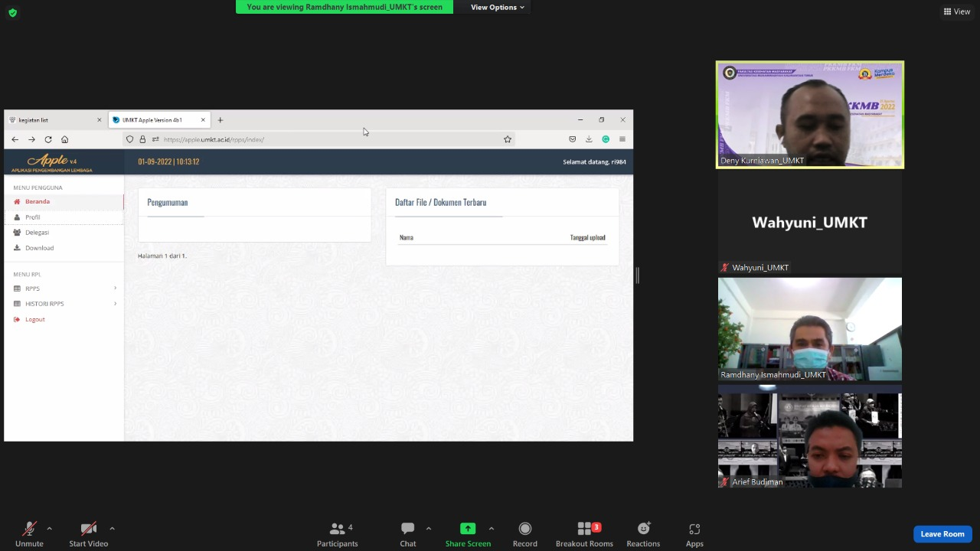Open the Reactions menu

643,533
